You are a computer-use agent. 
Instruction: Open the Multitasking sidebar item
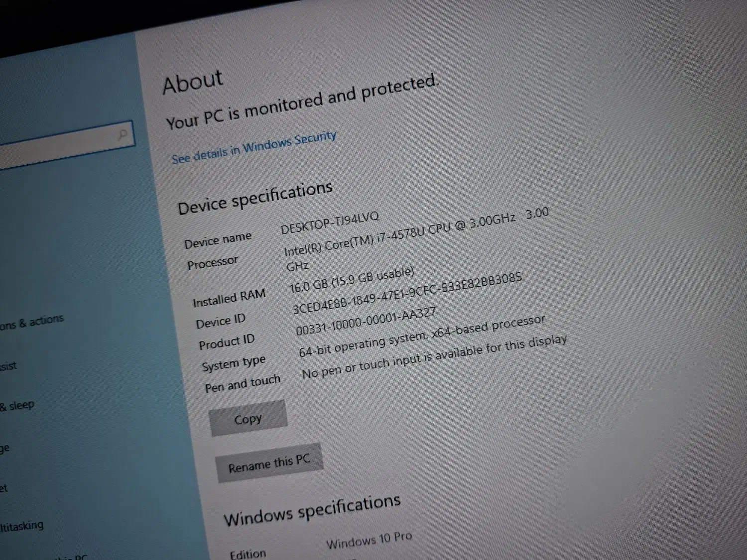pyautogui.click(x=21, y=526)
